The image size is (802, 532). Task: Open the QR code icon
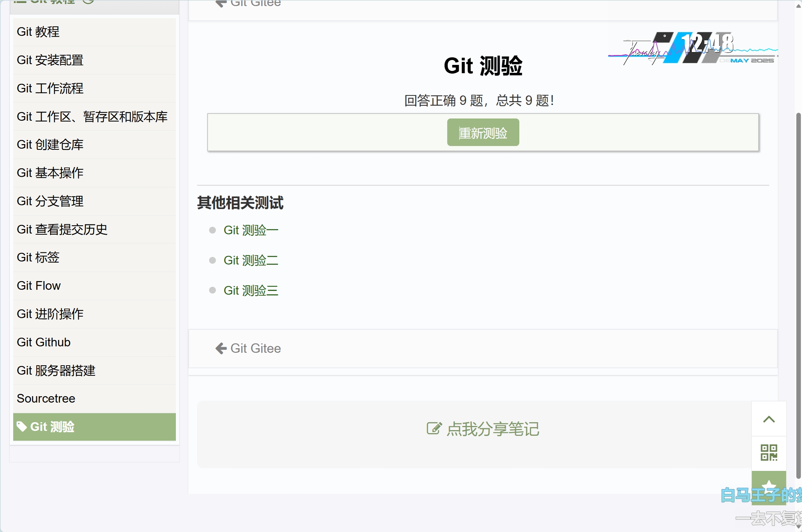[x=769, y=452]
